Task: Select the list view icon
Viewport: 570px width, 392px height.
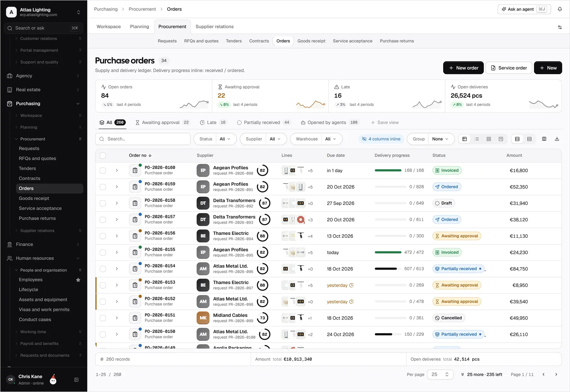Action: [477, 139]
